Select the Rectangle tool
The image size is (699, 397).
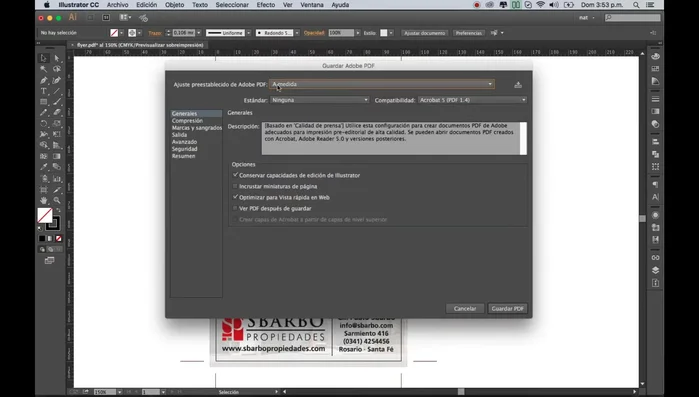tap(44, 102)
